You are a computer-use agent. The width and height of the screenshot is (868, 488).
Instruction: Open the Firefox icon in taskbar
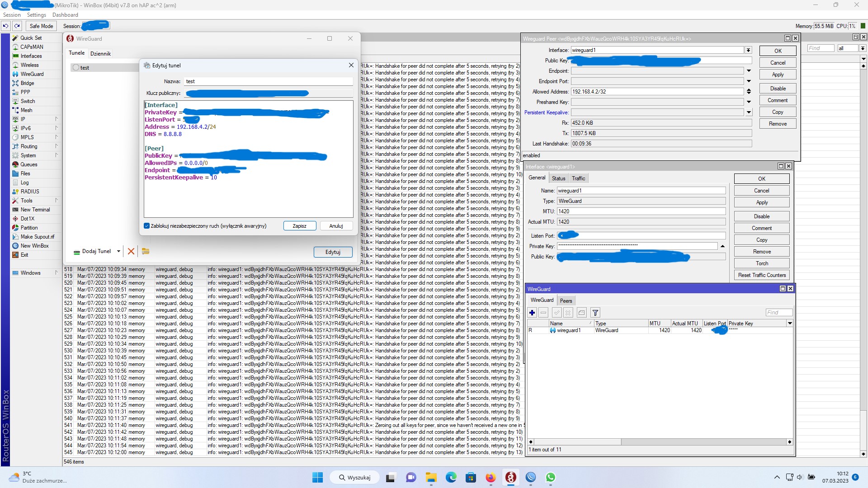coord(491,478)
